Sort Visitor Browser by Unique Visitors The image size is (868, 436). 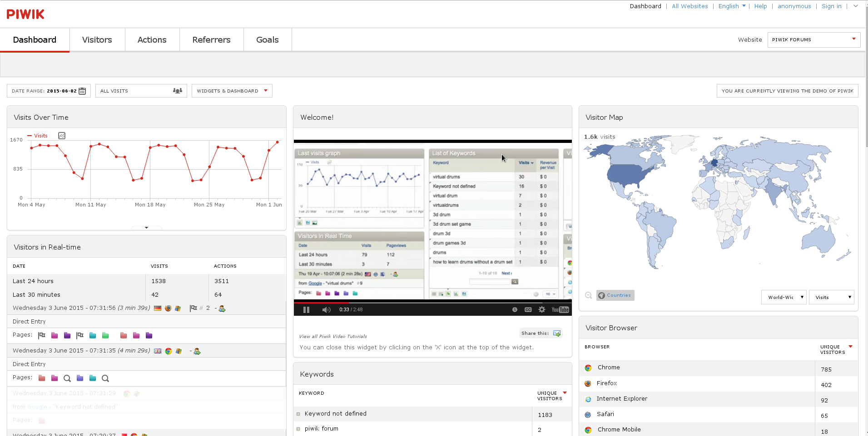click(836, 349)
